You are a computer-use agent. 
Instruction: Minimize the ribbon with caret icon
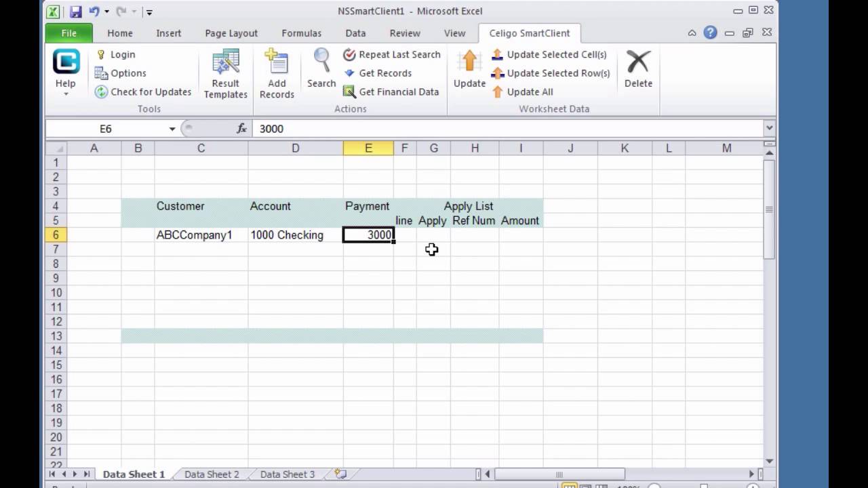click(692, 33)
